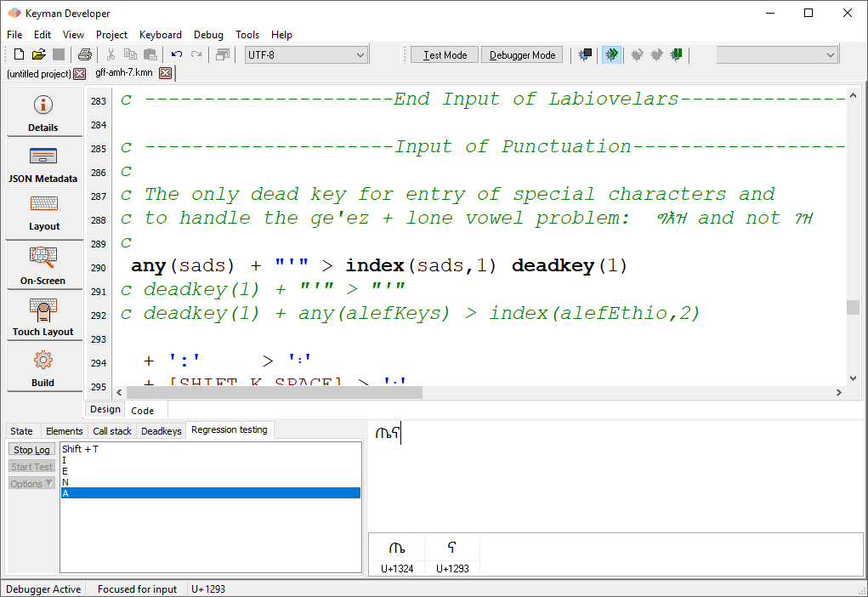Expand the Options dropdown button

[x=31, y=484]
